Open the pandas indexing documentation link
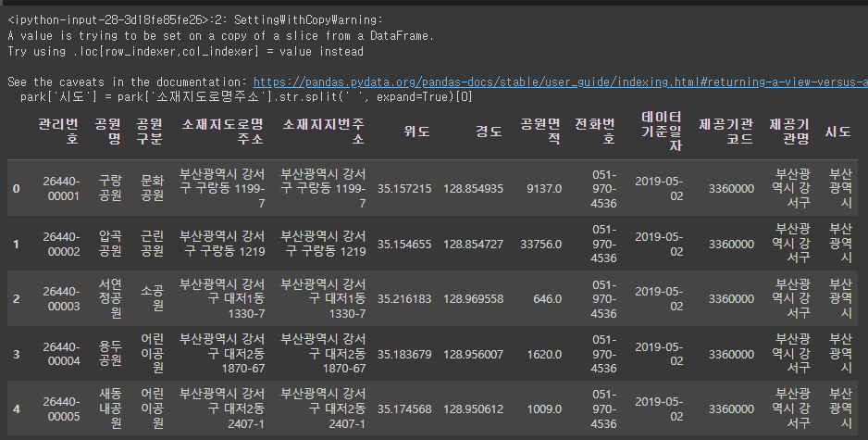The width and height of the screenshot is (868, 440). click(x=560, y=82)
